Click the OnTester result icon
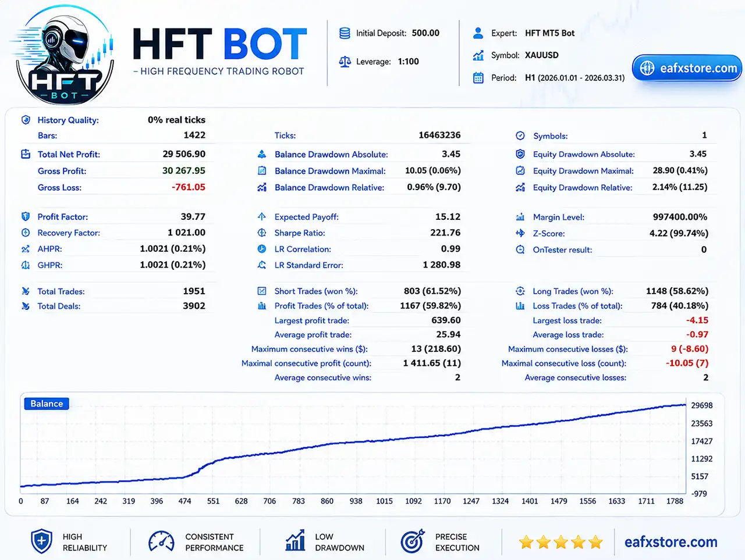Image resolution: width=745 pixels, height=560 pixels. click(520, 249)
